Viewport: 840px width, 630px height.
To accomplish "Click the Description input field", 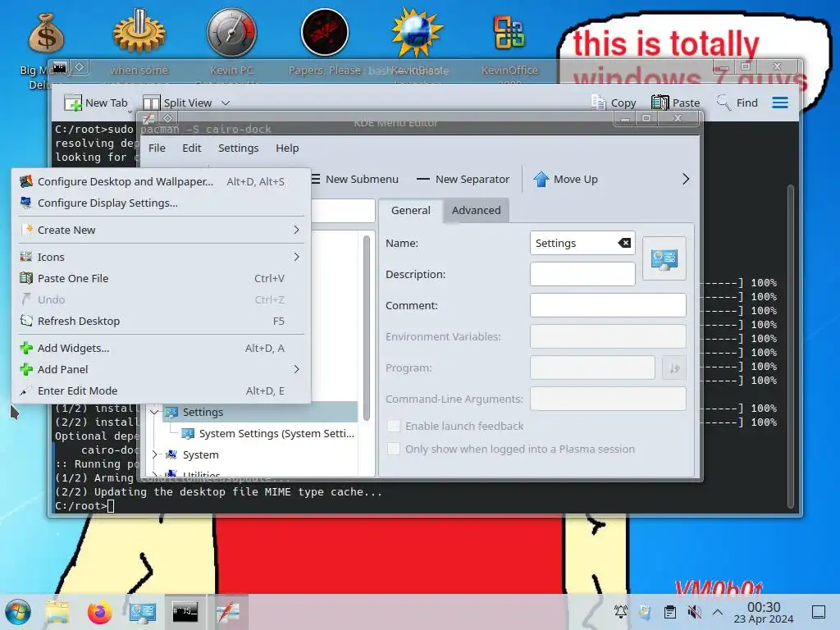I will pyautogui.click(x=582, y=274).
